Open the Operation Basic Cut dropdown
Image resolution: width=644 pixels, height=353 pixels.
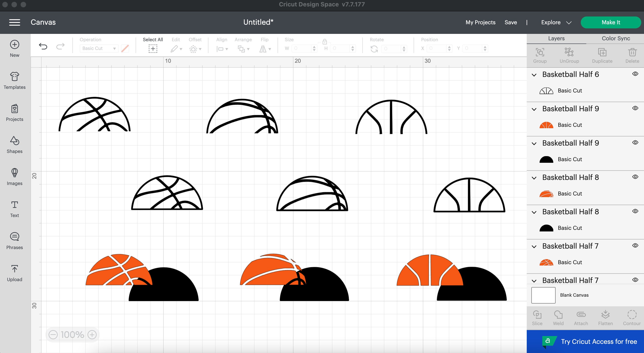[99, 49]
